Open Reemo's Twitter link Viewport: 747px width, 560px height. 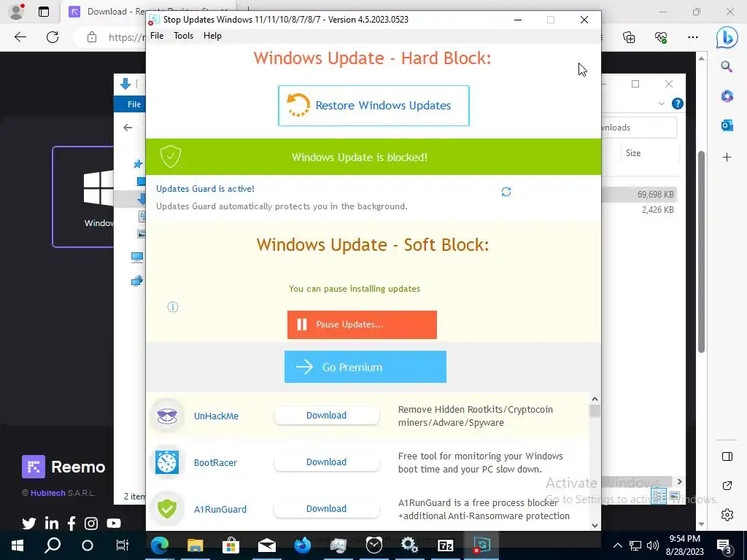(x=29, y=524)
